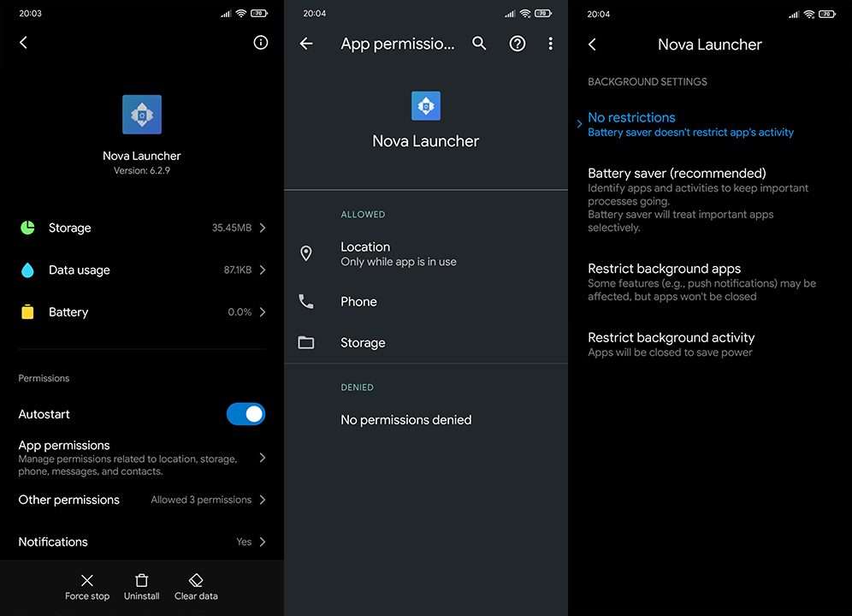The height and width of the screenshot is (616, 852).
Task: Tap the Force stop X icon
Action: (x=87, y=580)
